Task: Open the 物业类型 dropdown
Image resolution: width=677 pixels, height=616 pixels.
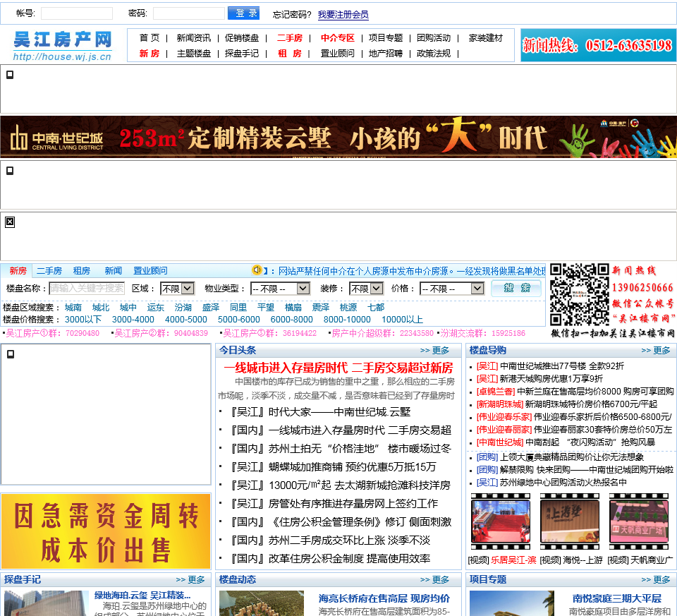Action: coord(280,288)
